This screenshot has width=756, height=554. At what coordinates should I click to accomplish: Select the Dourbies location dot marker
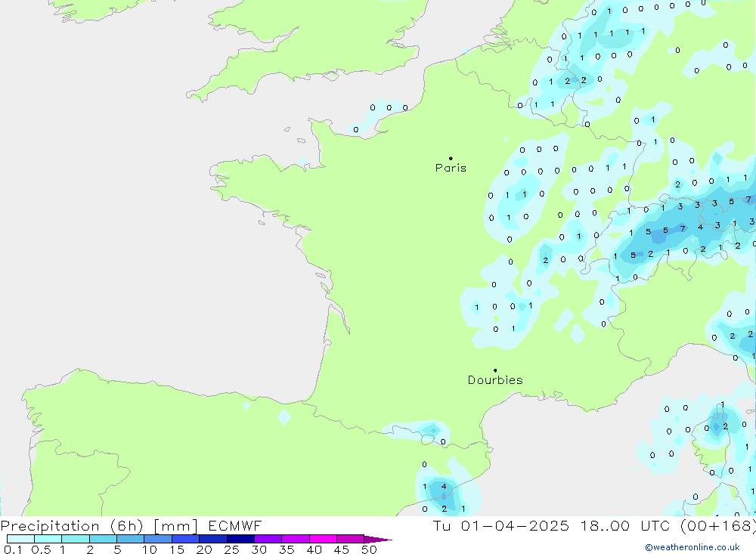(495, 370)
